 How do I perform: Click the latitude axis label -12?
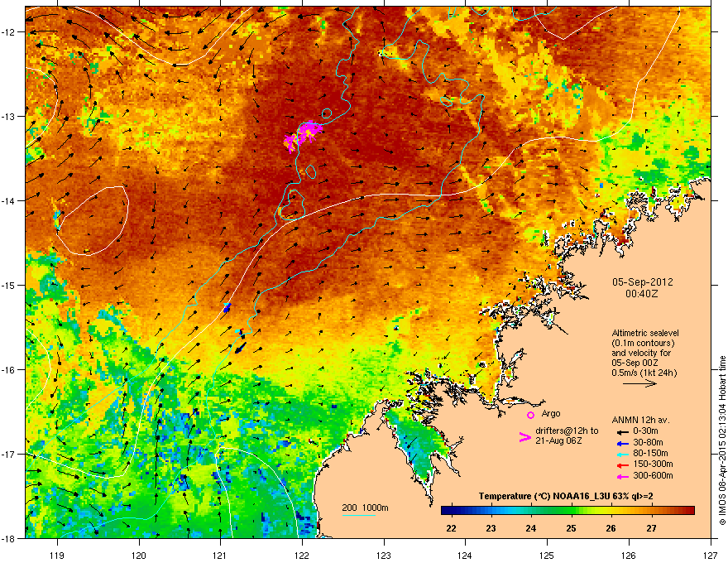pyautogui.click(x=8, y=32)
